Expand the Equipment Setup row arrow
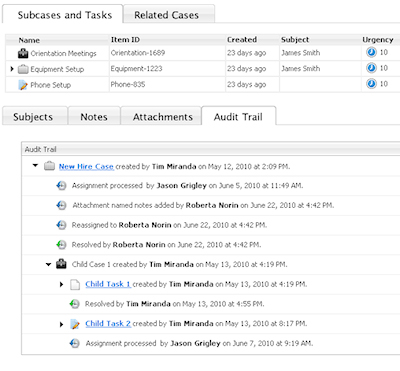The width and height of the screenshot is (400, 371). 12,69
